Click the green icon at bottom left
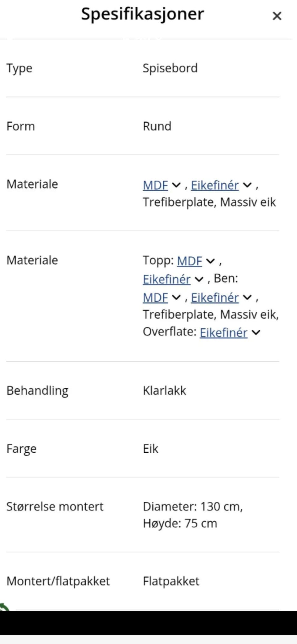Screen dimensions: 297x644 coord(4,607)
